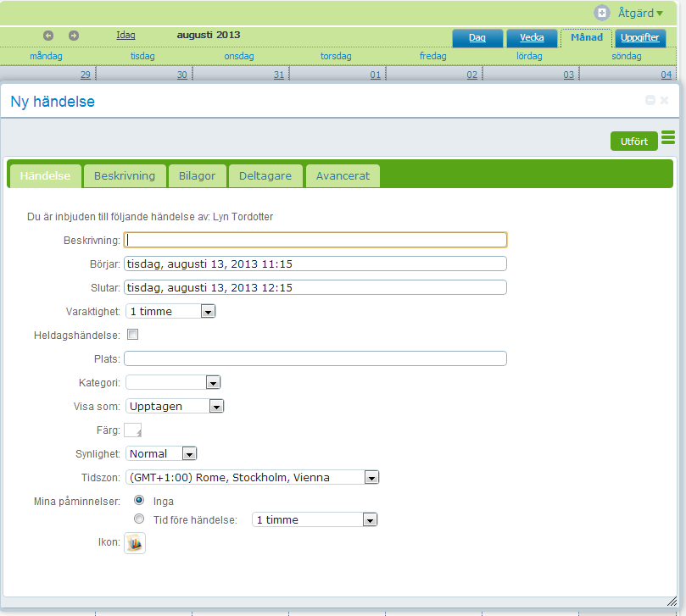Select the Tid före händelse radio button
Viewport: 686px width, 616px height.
[x=139, y=519]
